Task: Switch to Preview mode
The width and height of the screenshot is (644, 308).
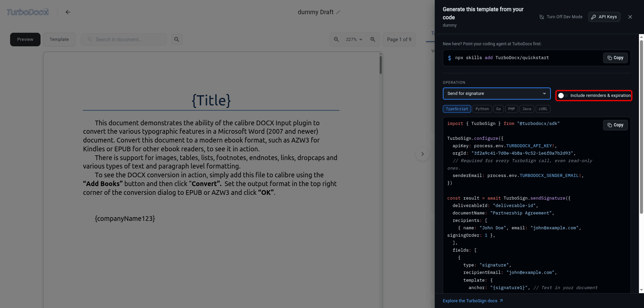Action: coord(25,40)
